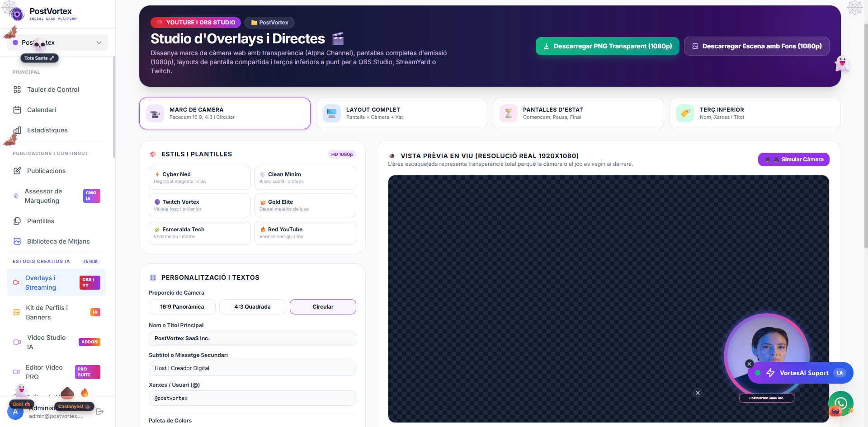Click the logout icon beside admin account
This screenshot has width=868, height=427.
pyautogui.click(x=100, y=412)
